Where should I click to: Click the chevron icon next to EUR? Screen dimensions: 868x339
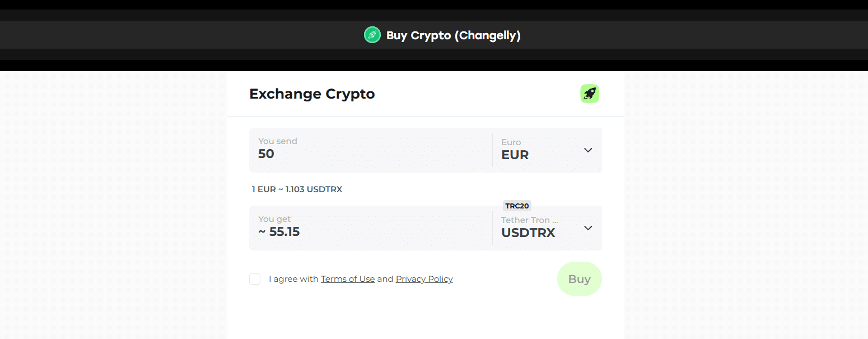coord(588,150)
